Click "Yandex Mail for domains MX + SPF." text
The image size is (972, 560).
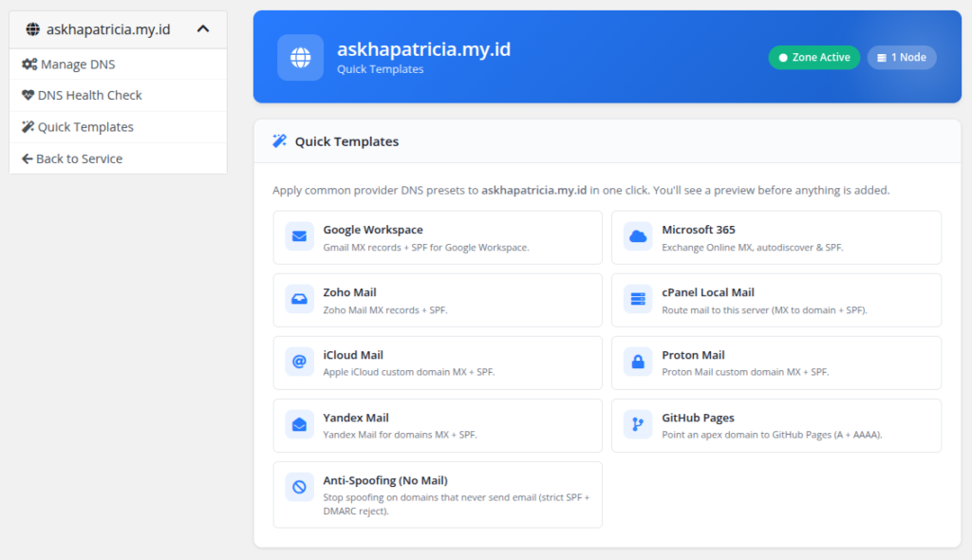click(x=400, y=435)
